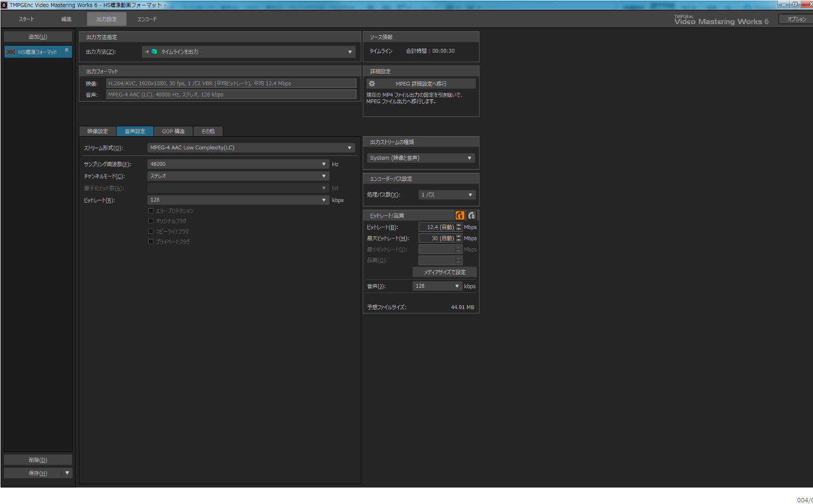The width and height of the screenshot is (813, 504).
Task: Enable オリジナルフラグ checkbox
Action: click(x=151, y=221)
